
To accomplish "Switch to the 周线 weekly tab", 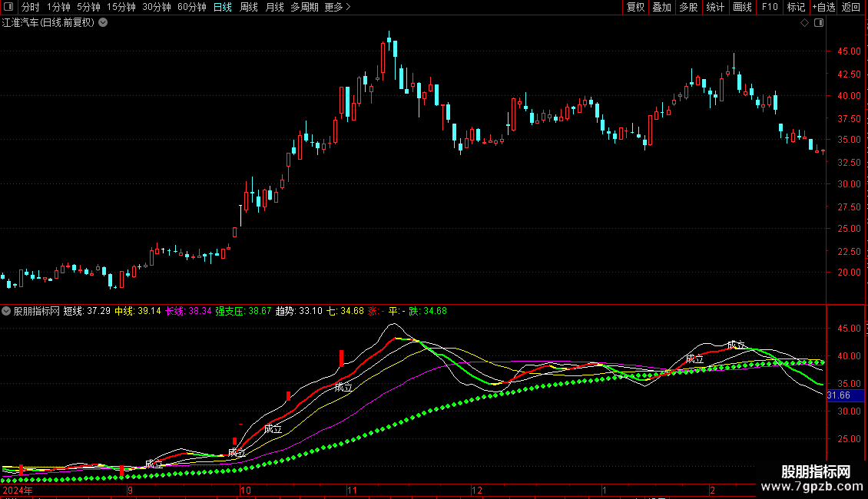I will 249,7.
